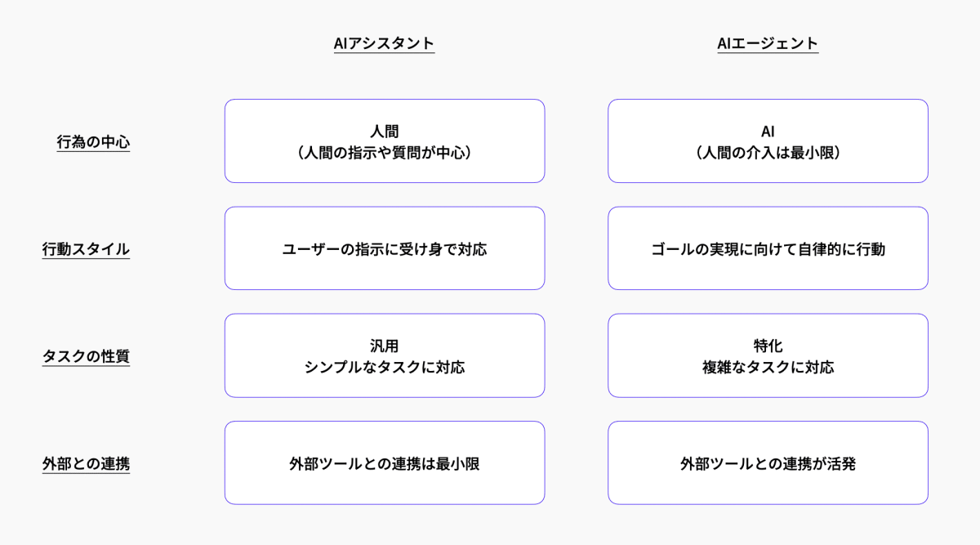Click the 汎用 text line
This screenshot has width=980, height=545.
coord(384,346)
